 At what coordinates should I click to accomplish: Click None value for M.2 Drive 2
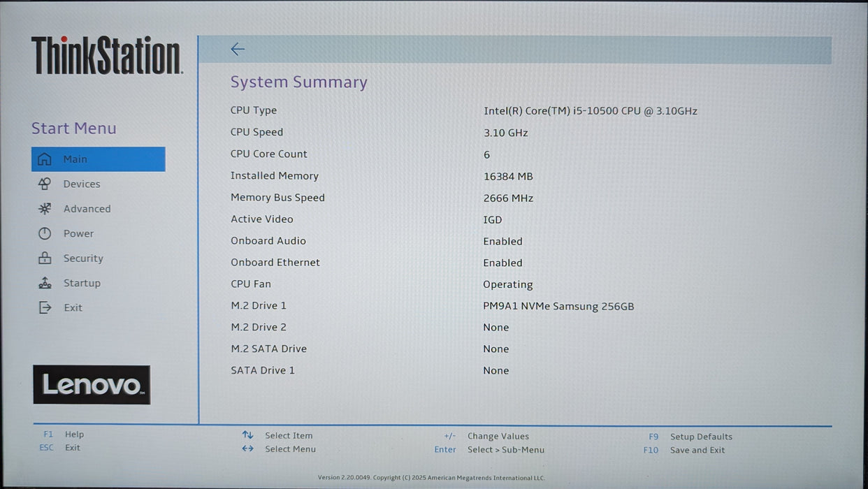[496, 328]
